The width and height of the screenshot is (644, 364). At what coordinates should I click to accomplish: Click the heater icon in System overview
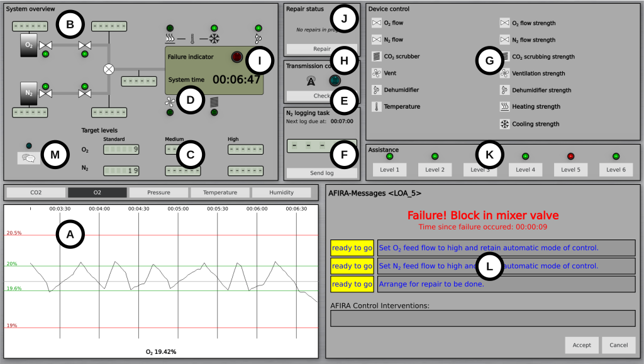[170, 38]
